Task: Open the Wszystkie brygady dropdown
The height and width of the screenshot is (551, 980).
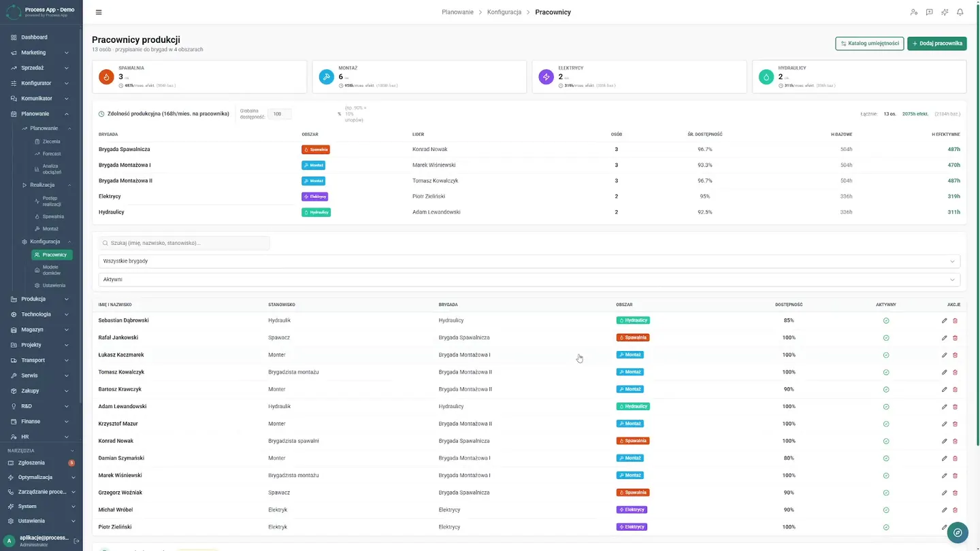Action: pyautogui.click(x=529, y=261)
